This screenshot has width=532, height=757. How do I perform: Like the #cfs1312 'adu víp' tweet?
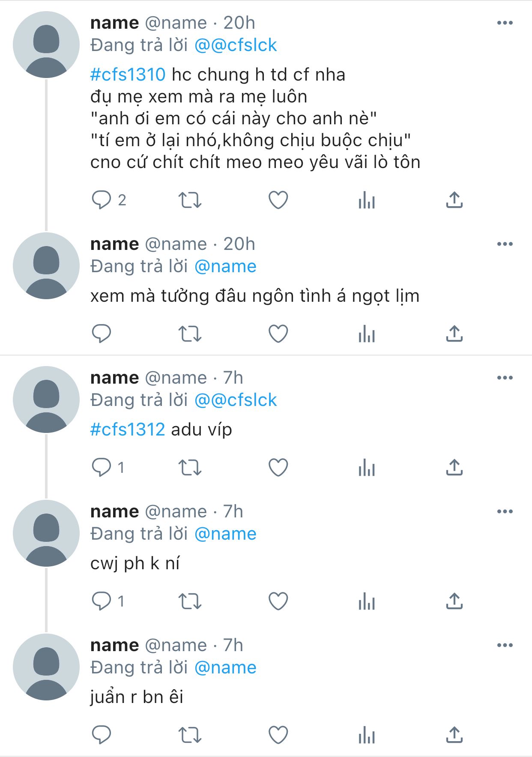coord(278,468)
